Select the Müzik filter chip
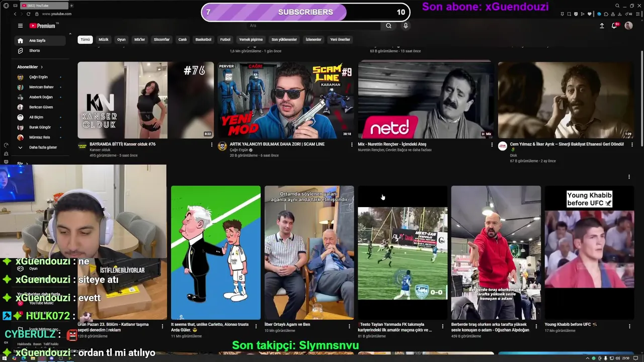 pos(103,39)
